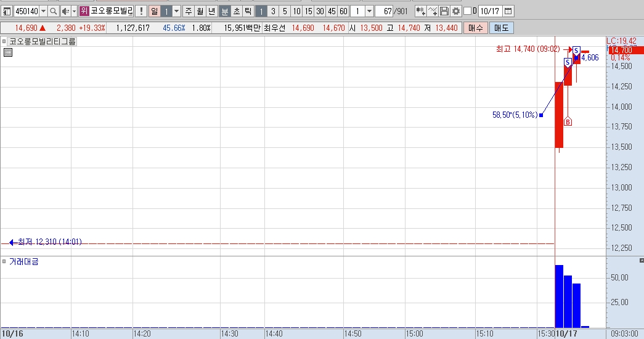Click the stock code field showing 450140
The width and height of the screenshot is (644, 339).
26,11
